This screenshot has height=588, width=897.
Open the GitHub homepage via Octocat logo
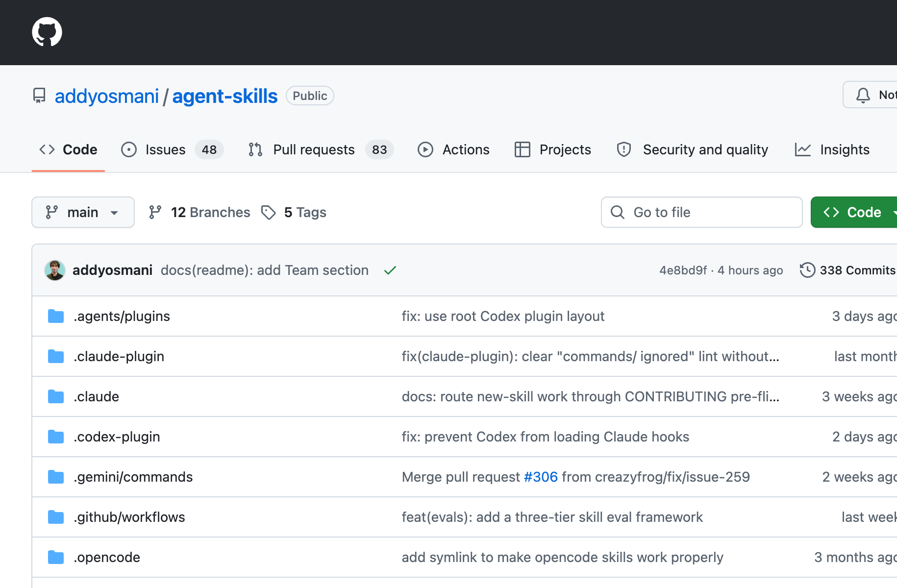point(47,32)
